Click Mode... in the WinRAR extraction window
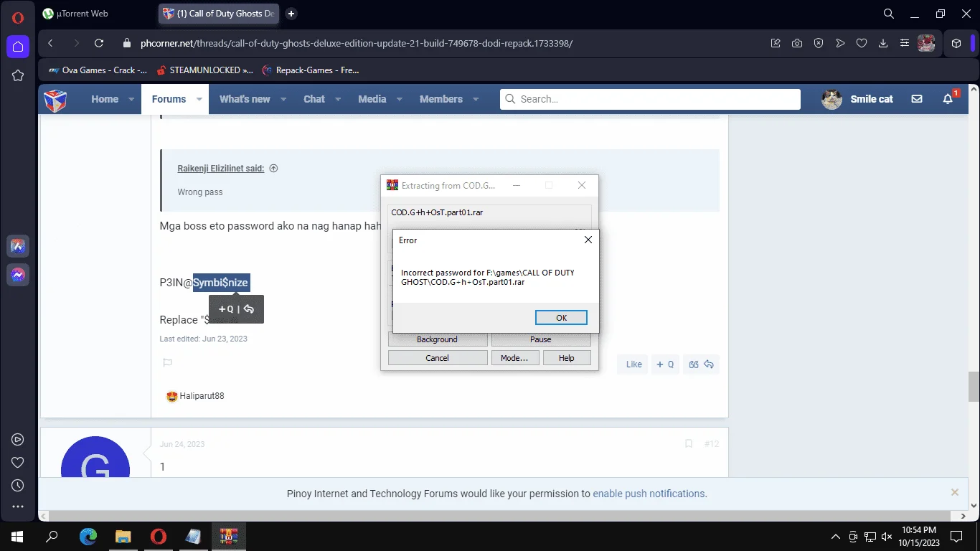The image size is (980, 551). 515,358
